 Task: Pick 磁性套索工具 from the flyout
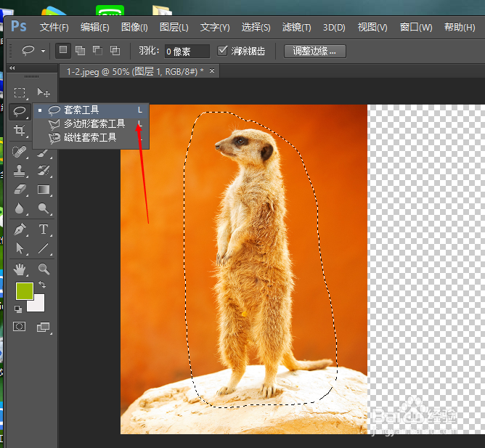tap(91, 137)
